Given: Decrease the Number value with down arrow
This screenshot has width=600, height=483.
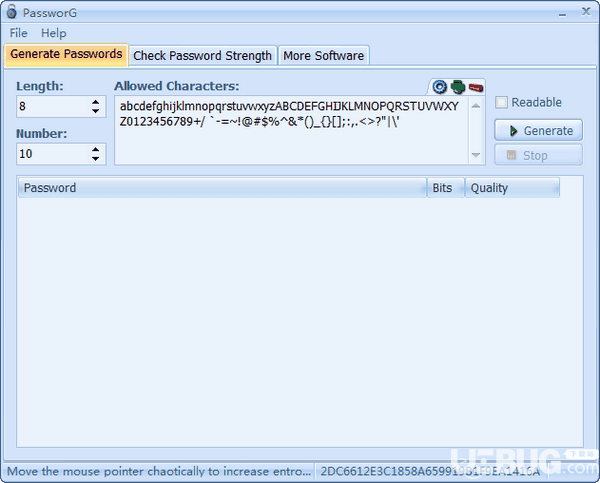Looking at the screenshot, I should pyautogui.click(x=96, y=158).
